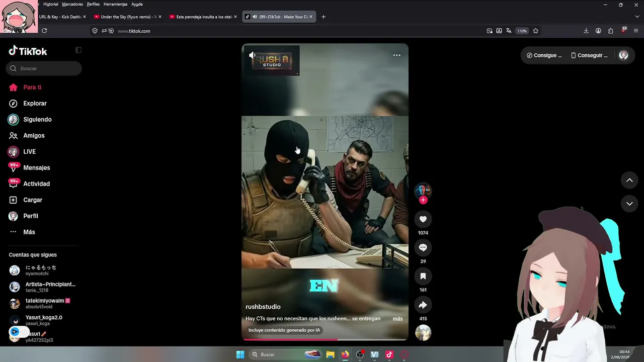The height and width of the screenshot is (362, 644).
Task: Focus the TikTok Buscar search field
Action: click(x=44, y=68)
